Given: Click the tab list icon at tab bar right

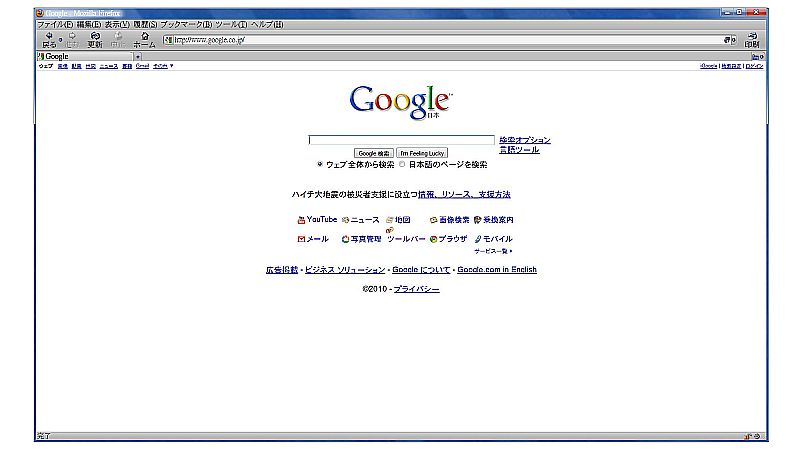Looking at the screenshot, I should pyautogui.click(x=757, y=57).
